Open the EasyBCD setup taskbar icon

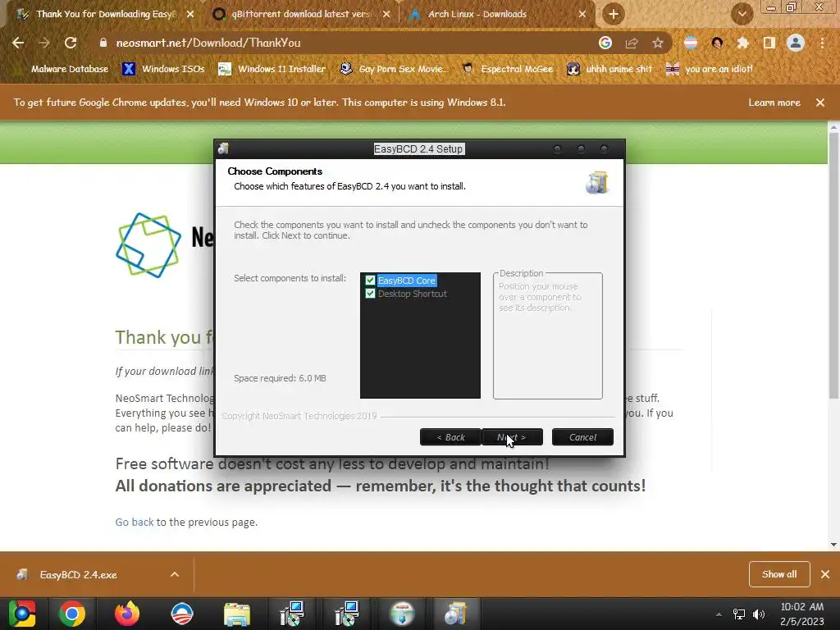pyautogui.click(x=456, y=614)
